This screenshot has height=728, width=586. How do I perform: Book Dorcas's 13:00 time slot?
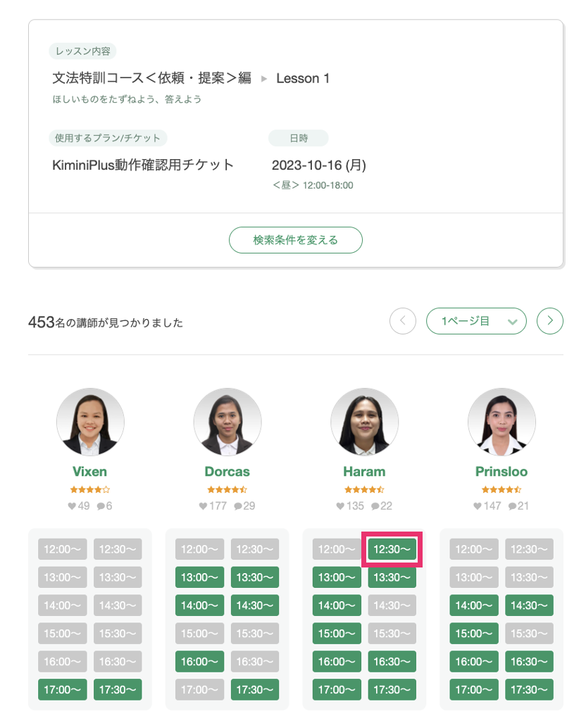tap(199, 577)
